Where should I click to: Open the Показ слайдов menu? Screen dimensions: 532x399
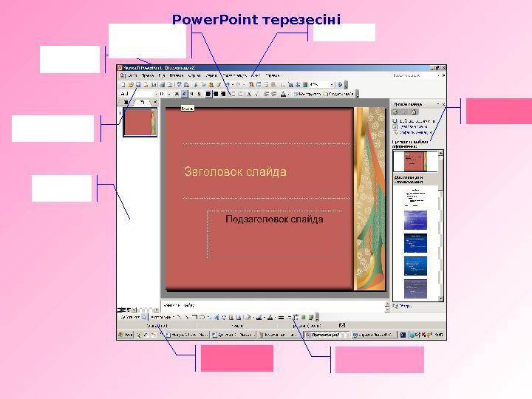pyautogui.click(x=235, y=75)
